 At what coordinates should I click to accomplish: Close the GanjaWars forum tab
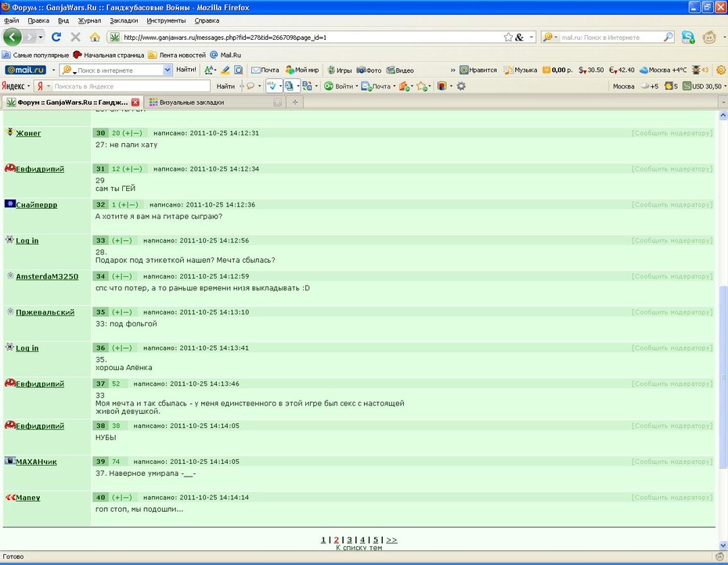pyautogui.click(x=135, y=103)
